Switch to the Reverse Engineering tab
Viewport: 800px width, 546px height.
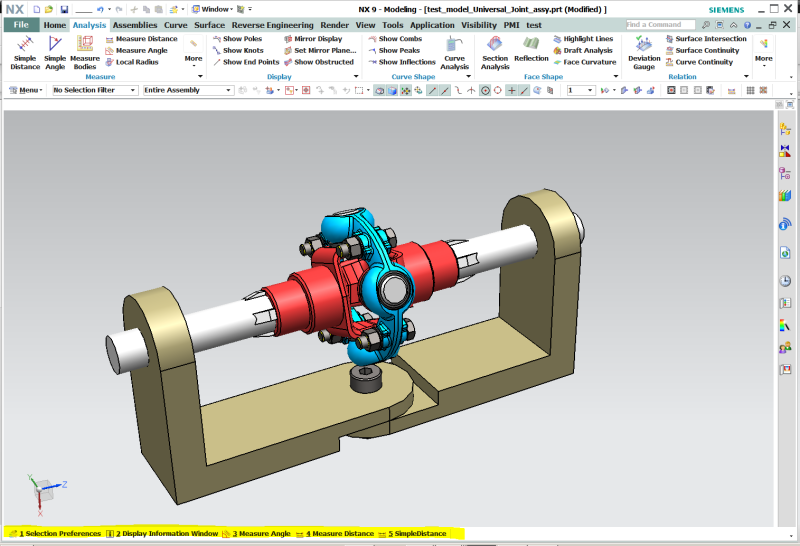tap(272, 25)
